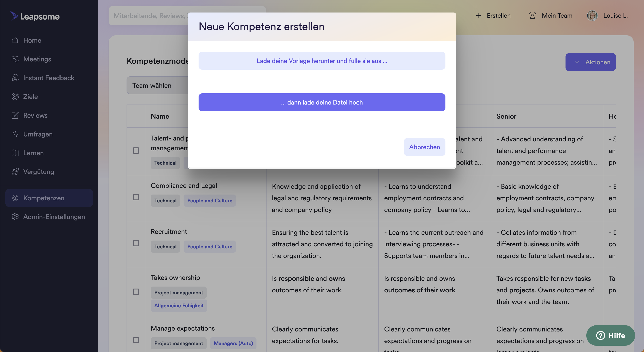Screen dimensions: 644x352
Task: Click the Leapsome logo icon
Action: [14, 16]
